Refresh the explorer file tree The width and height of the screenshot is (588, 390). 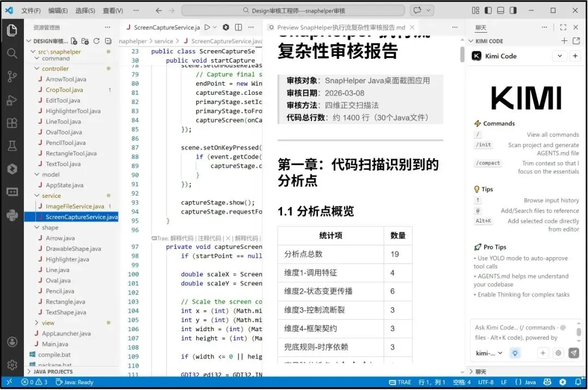click(96, 41)
